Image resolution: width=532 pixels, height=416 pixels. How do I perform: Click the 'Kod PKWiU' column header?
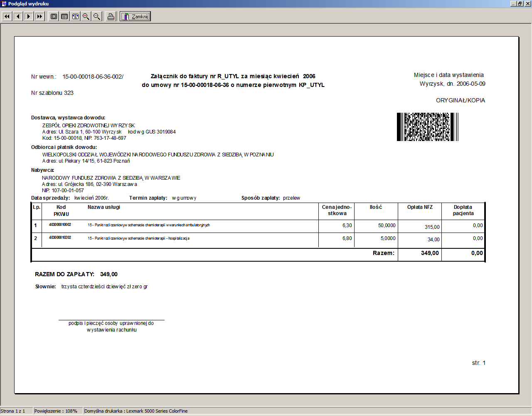61,210
